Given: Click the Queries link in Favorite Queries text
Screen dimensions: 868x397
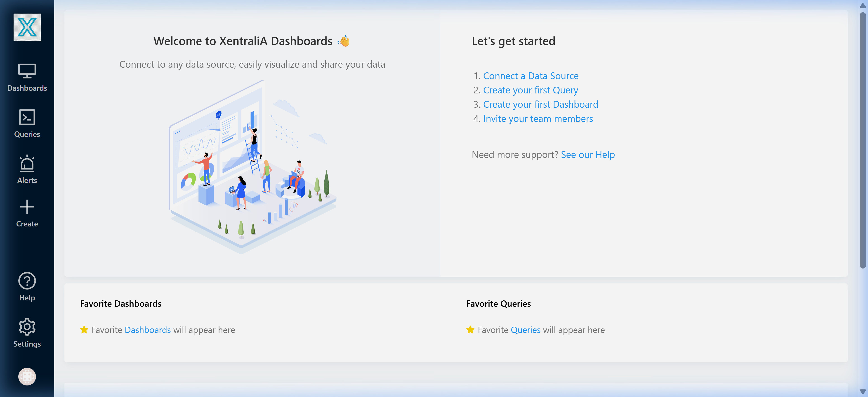Looking at the screenshot, I should (526, 330).
